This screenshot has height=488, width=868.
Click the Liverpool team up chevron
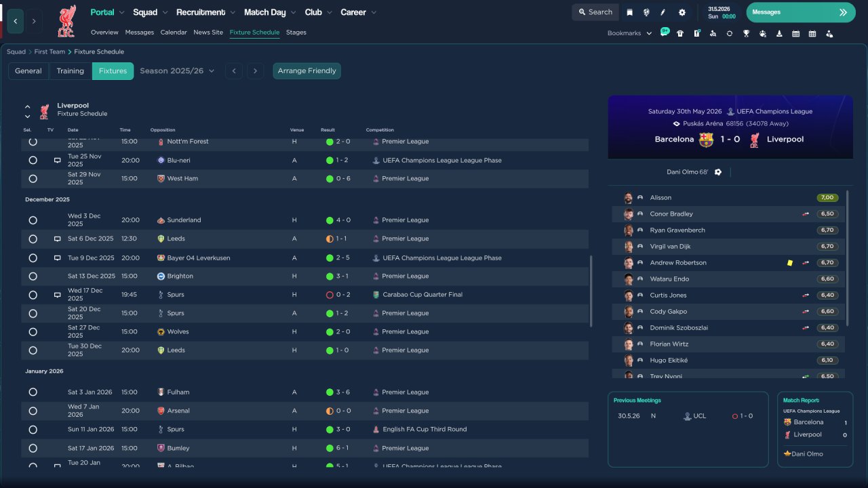point(28,106)
